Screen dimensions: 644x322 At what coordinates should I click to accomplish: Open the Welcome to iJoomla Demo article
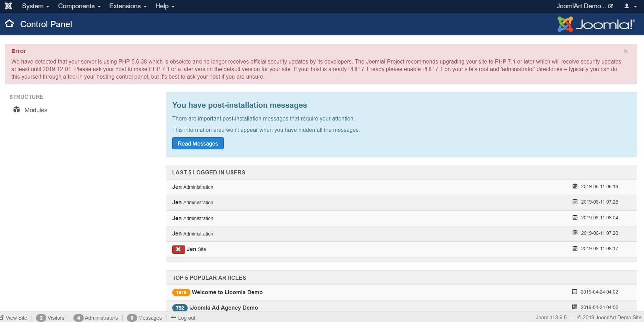(x=227, y=292)
